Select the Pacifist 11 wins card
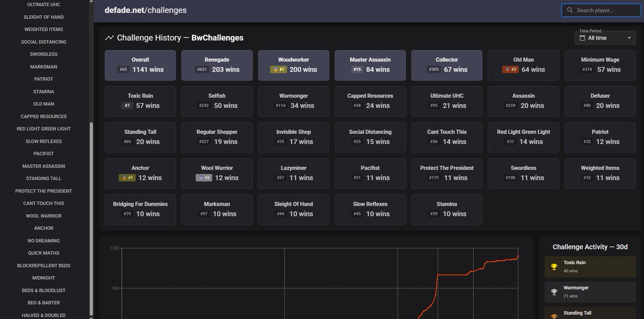644x319 pixels. (x=370, y=173)
